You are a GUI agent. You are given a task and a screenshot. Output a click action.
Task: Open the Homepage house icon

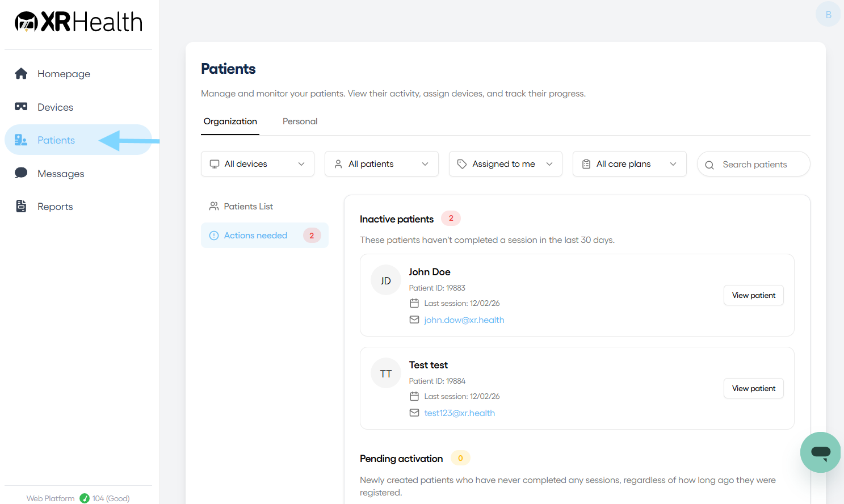(21, 74)
